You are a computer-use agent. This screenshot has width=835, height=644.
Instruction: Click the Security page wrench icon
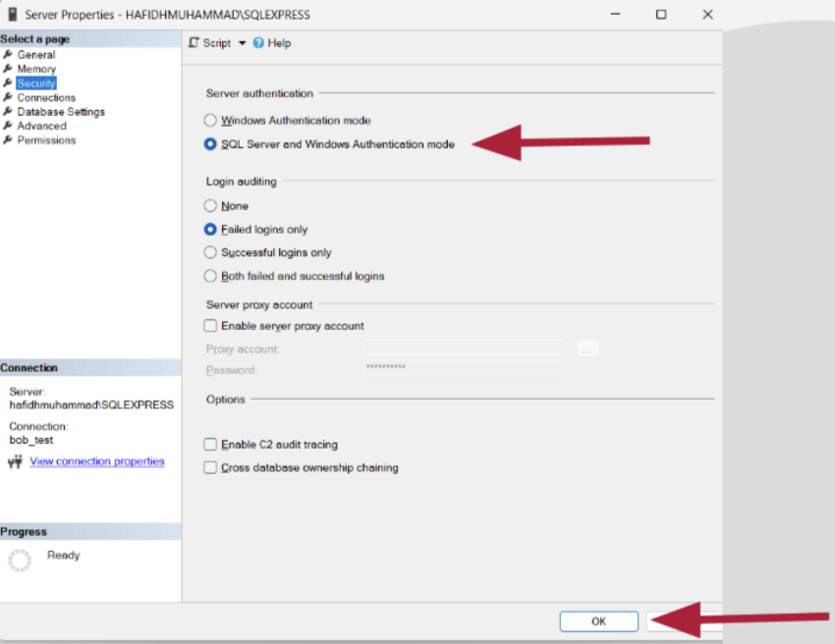8,83
